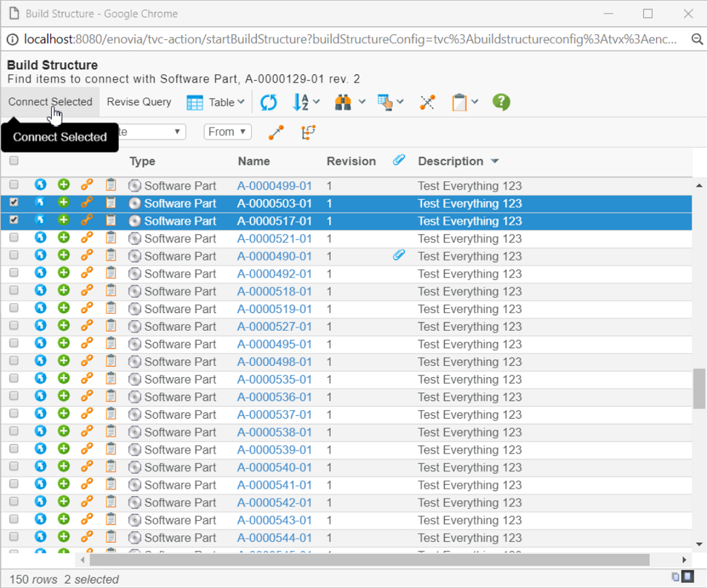Click Connect Selected in the toolbar
Screen dimensions: 707x588
pos(50,102)
